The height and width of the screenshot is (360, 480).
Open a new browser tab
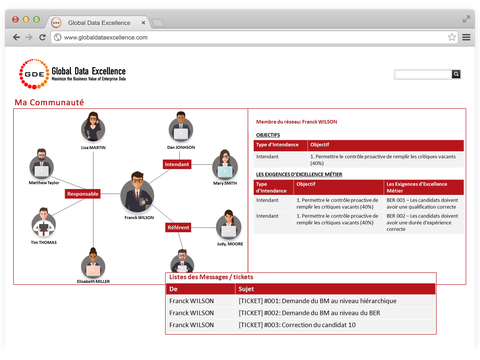[158, 23]
